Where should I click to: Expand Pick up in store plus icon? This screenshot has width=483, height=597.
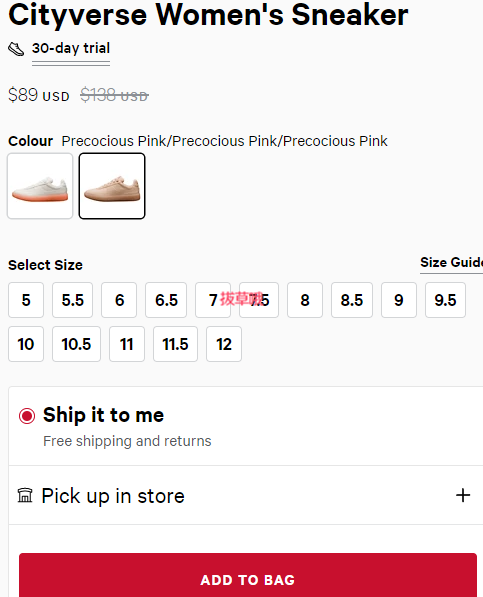click(x=463, y=495)
